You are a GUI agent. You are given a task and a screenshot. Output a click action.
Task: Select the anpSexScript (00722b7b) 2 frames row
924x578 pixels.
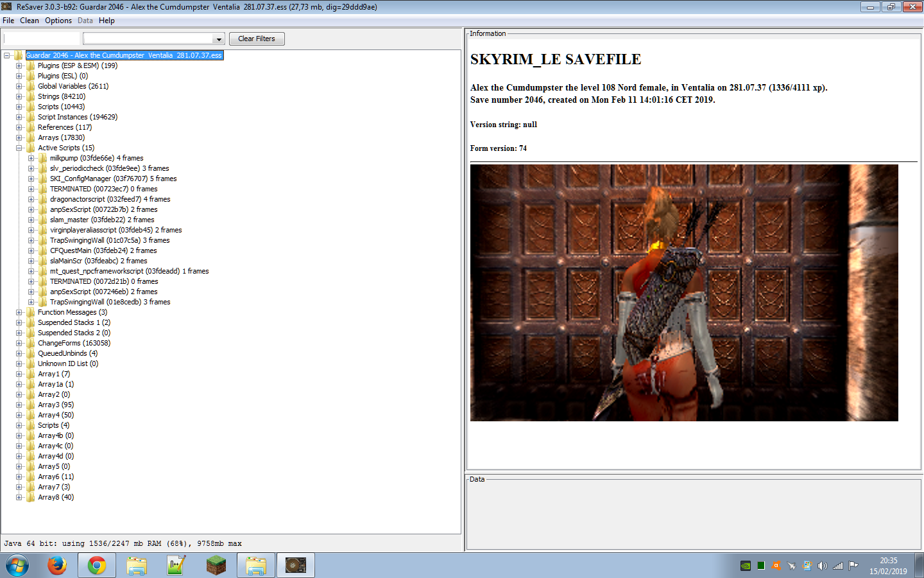(104, 209)
